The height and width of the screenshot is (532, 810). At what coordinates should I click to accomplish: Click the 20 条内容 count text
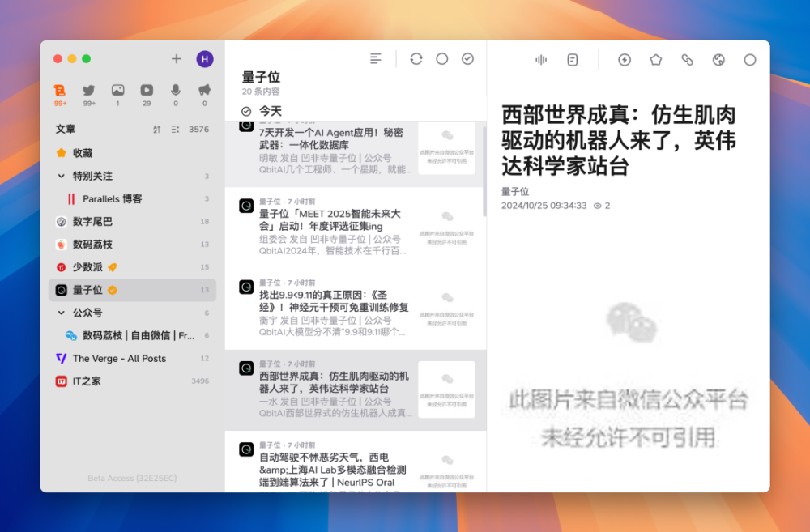[261, 92]
